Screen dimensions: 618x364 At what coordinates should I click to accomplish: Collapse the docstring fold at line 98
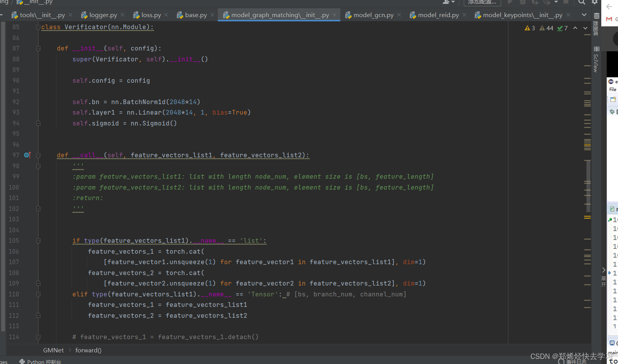coord(38,166)
